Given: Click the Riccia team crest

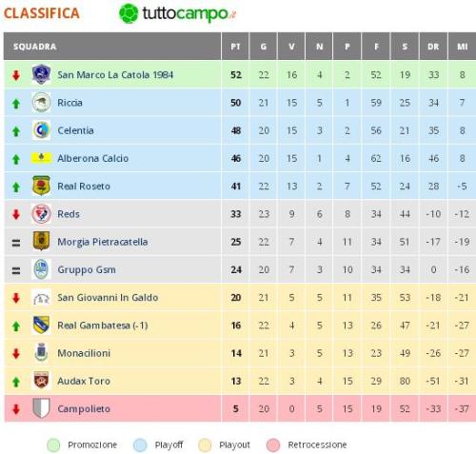Looking at the screenshot, I should point(41,103).
